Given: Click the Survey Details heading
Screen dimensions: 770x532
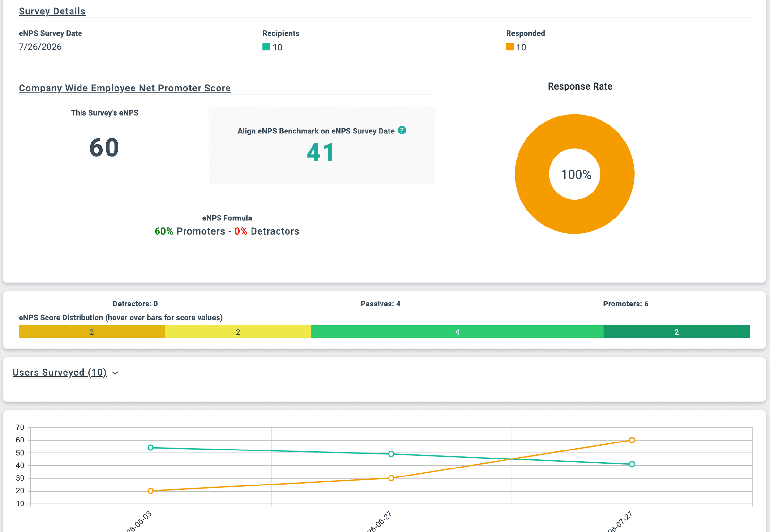Looking at the screenshot, I should point(52,11).
